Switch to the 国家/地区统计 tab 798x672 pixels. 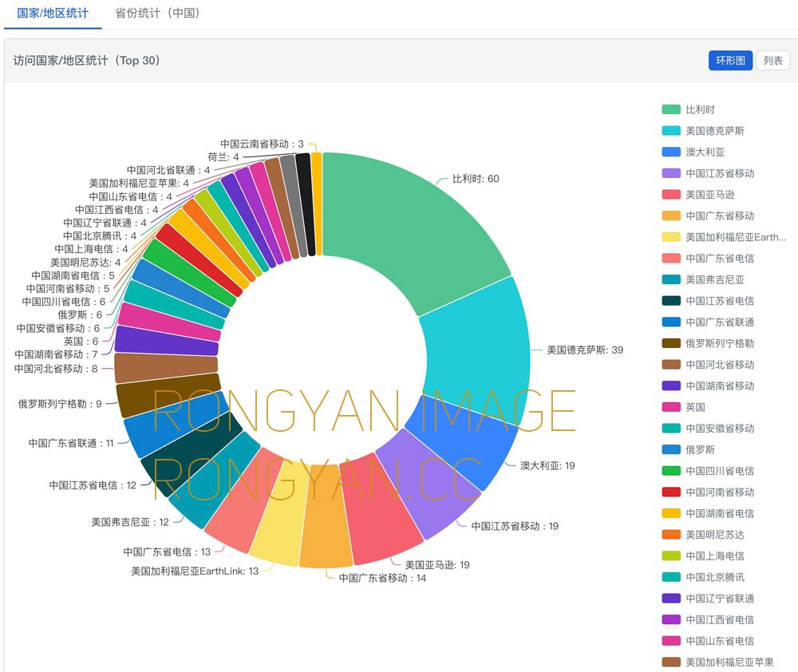(x=53, y=14)
